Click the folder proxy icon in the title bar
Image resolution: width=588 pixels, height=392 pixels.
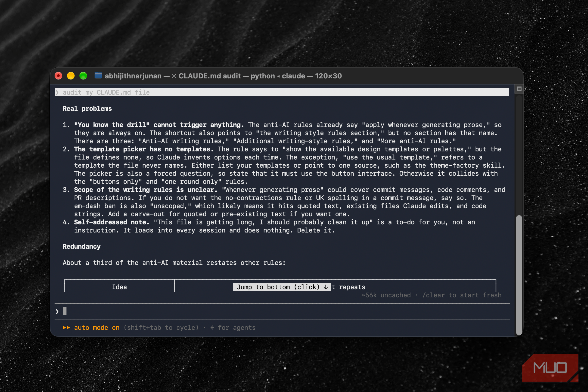(x=98, y=76)
